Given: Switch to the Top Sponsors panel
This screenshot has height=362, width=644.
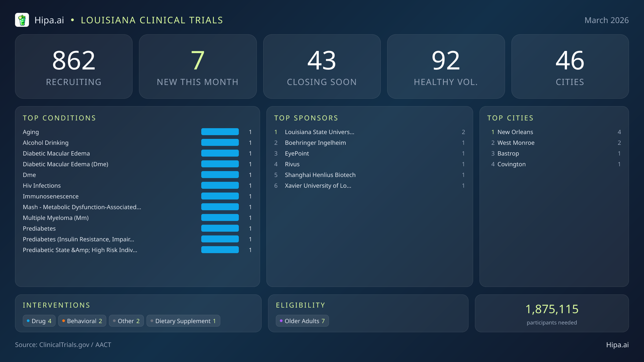Looking at the screenshot, I should point(306,118).
